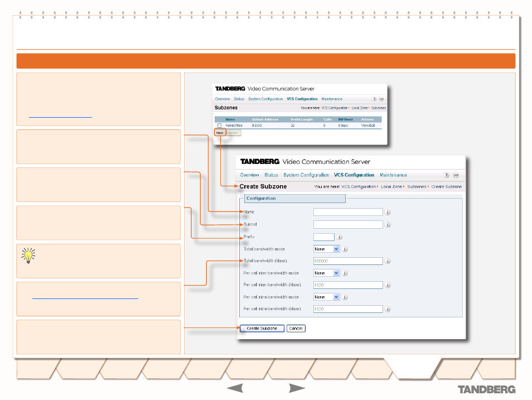Click logout key icon in Create Subzone window

(x=456, y=175)
